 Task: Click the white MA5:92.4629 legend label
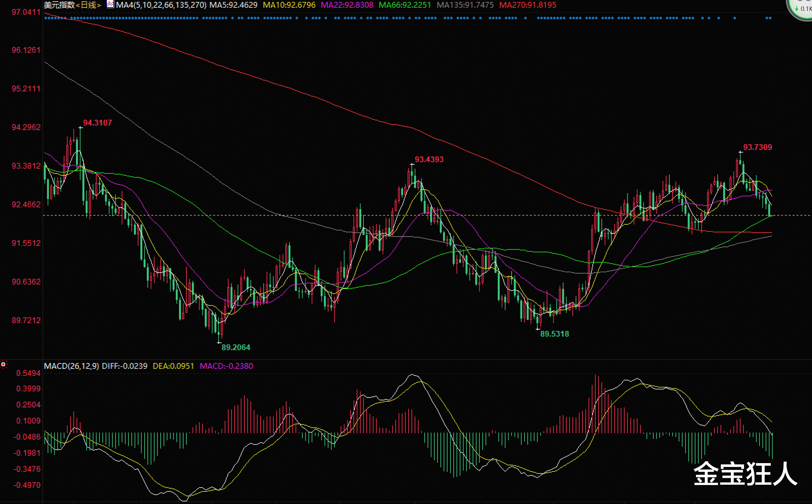(x=233, y=5)
